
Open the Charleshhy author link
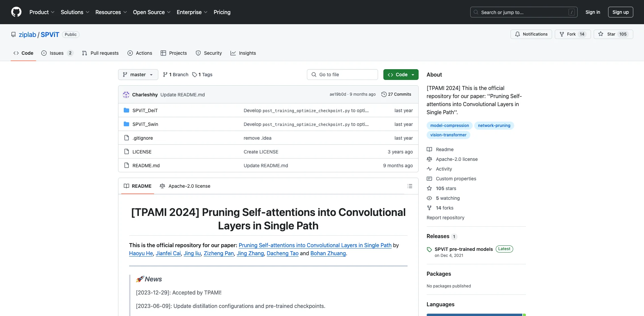click(x=145, y=95)
